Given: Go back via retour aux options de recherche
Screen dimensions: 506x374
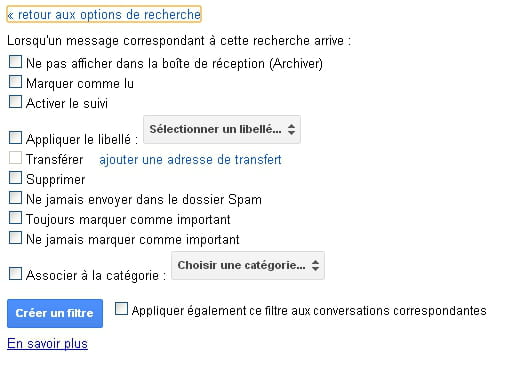Looking at the screenshot, I should pos(104,15).
